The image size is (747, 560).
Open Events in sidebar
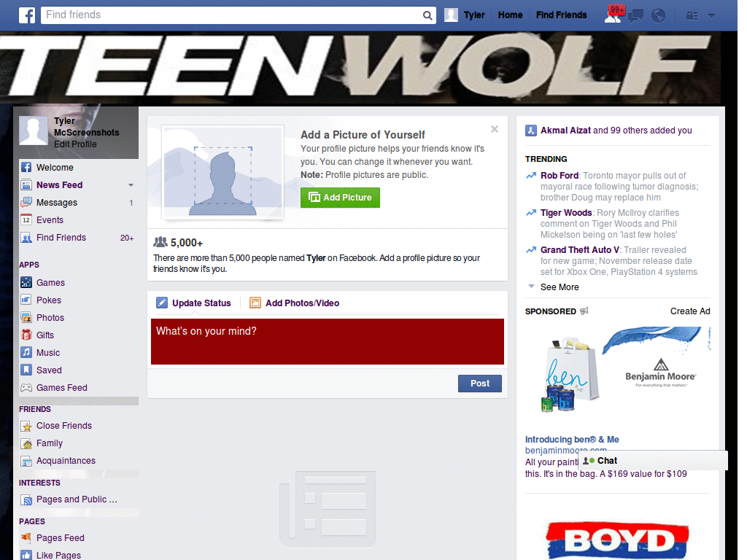coord(50,220)
